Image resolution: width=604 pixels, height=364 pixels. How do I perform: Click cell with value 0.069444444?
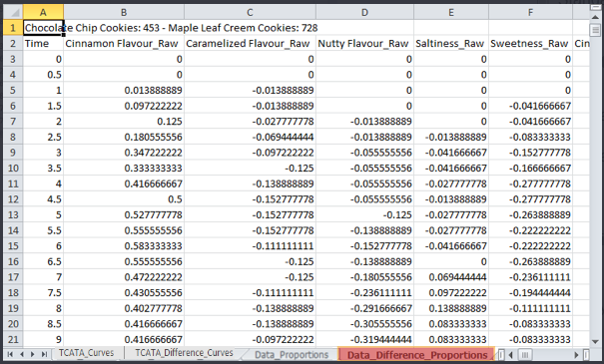pyautogui.click(x=451, y=277)
